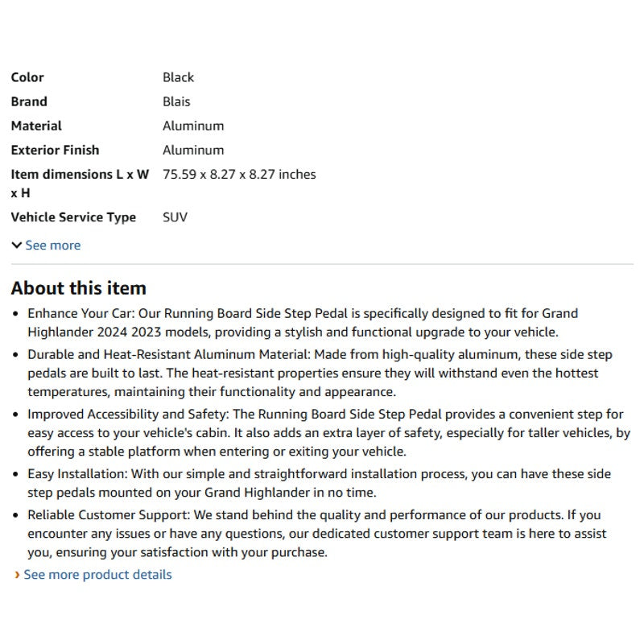Image resolution: width=644 pixels, height=644 pixels.
Task: Click the Vehicle Service Type label
Action: point(73,217)
